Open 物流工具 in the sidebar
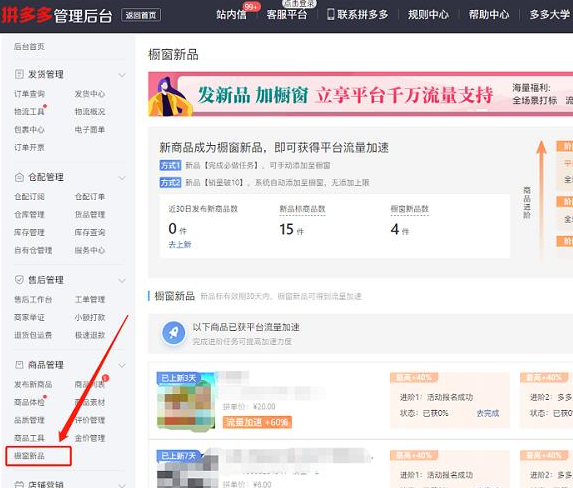The image size is (573, 488). point(29,112)
